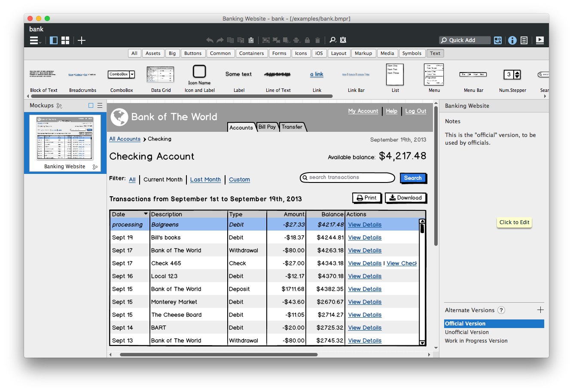Add a new alternate version with plus
The height and width of the screenshot is (392, 573).
540,310
